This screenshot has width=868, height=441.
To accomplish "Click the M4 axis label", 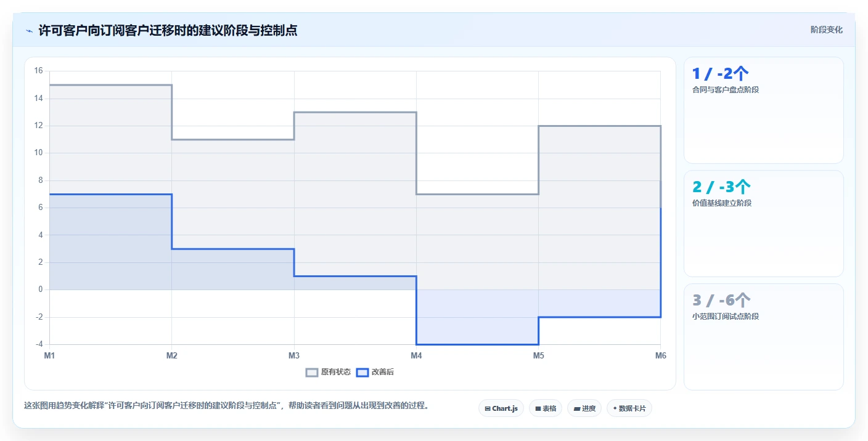I will coord(416,355).
